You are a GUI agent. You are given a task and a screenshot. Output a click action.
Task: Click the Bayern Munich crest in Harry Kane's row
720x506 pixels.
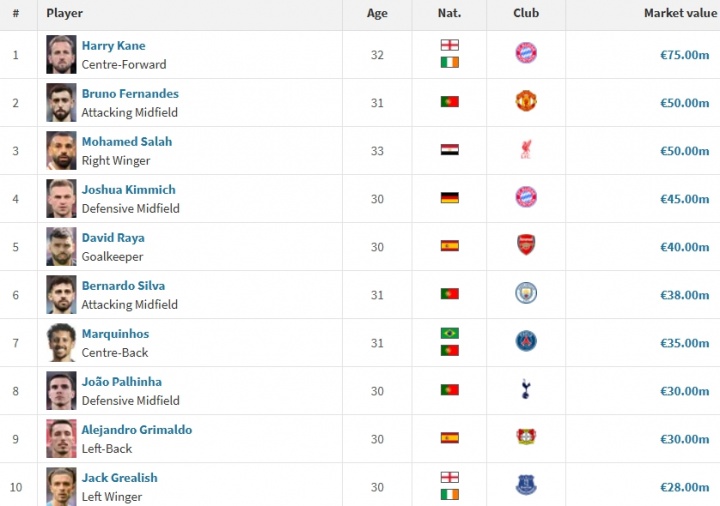click(526, 54)
